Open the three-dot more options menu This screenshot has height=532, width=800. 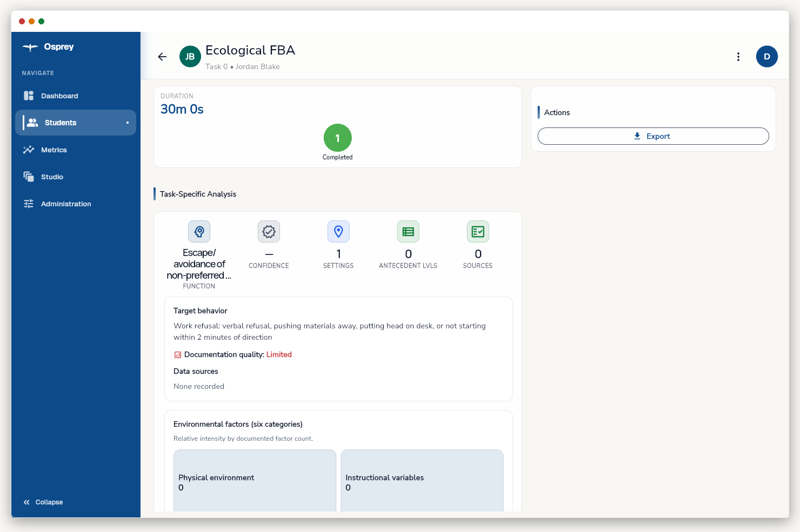(738, 57)
